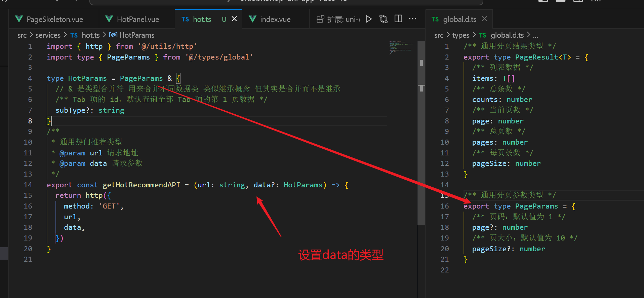Switch to the index.vue tab
The height and width of the screenshot is (298, 644).
point(275,20)
